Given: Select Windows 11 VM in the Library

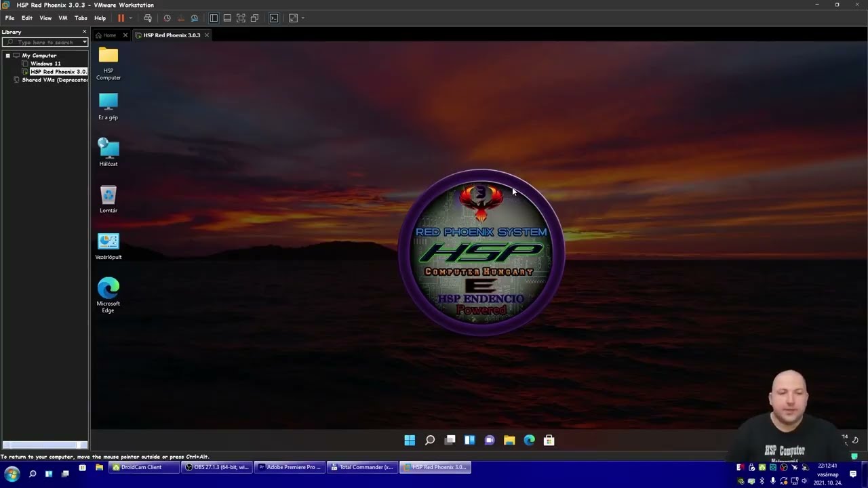Looking at the screenshot, I should [45, 64].
